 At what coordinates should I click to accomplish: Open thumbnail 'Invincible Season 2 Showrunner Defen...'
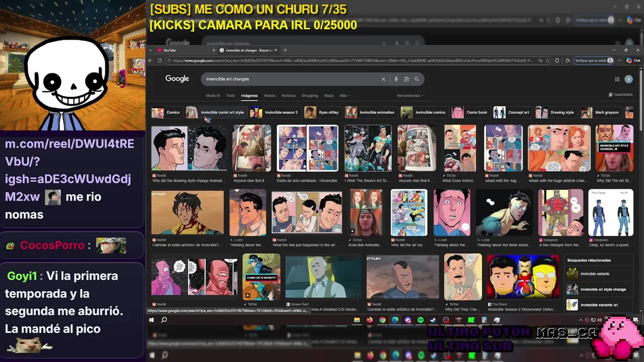coord(523,277)
